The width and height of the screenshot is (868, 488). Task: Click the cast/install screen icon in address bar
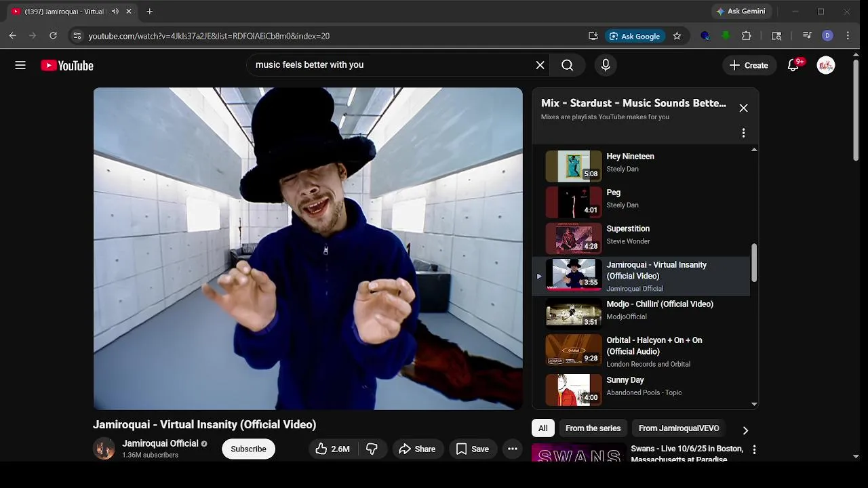pos(593,36)
